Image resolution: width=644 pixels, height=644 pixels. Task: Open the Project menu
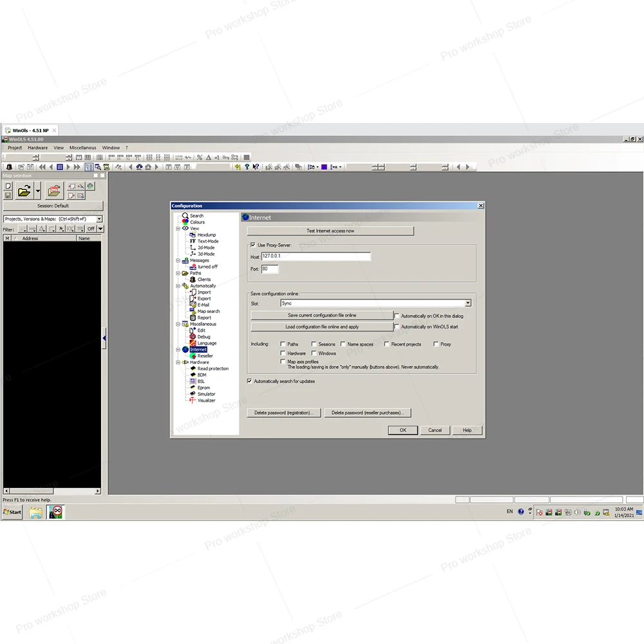coord(15,148)
